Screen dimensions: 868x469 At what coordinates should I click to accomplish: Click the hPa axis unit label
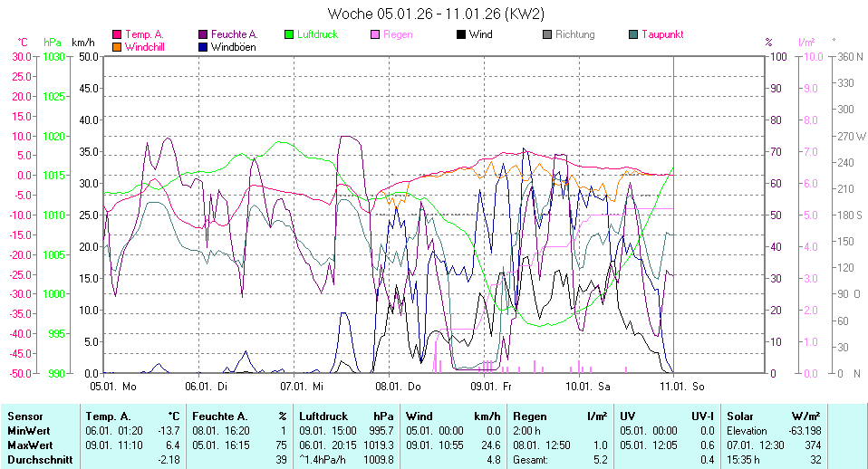(53, 43)
